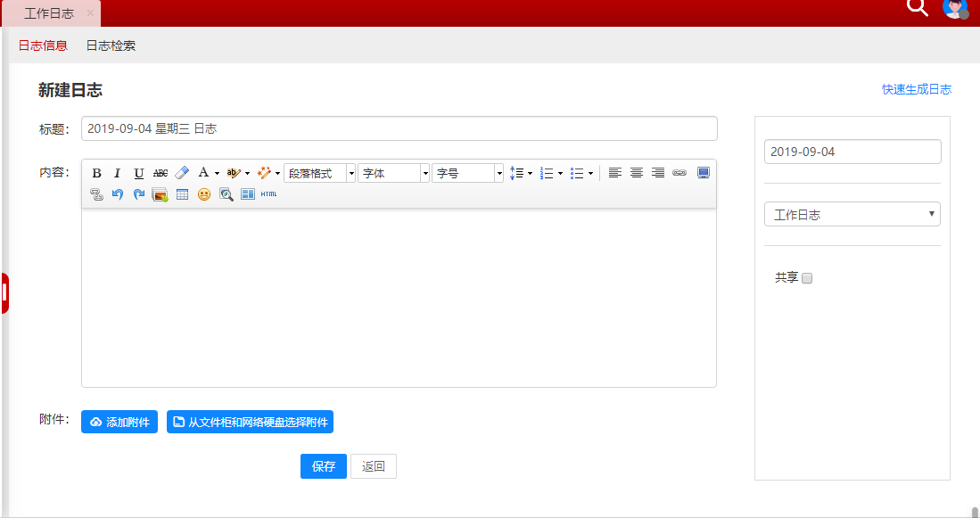Toggle strikethrough ABC formatting

point(161,173)
